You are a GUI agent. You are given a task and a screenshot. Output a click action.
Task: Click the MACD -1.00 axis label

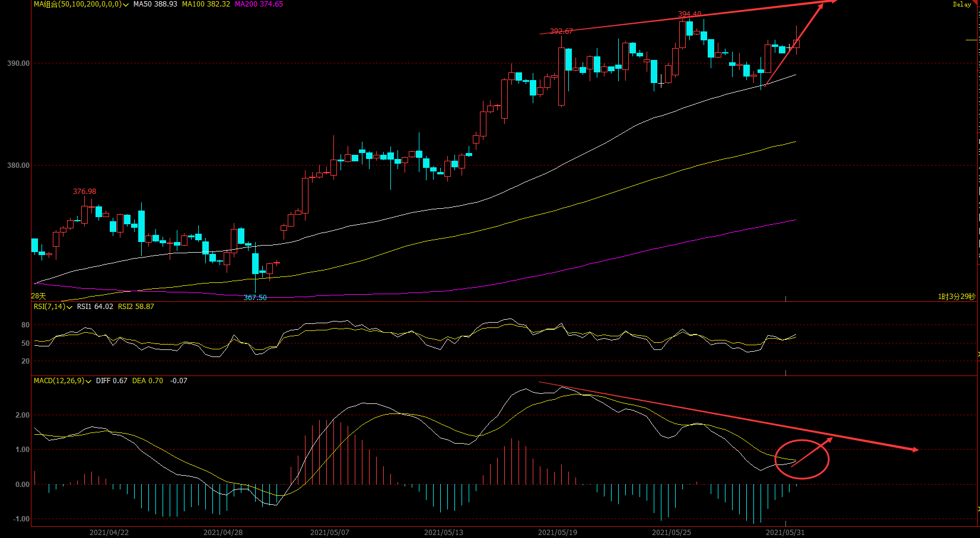coord(21,519)
